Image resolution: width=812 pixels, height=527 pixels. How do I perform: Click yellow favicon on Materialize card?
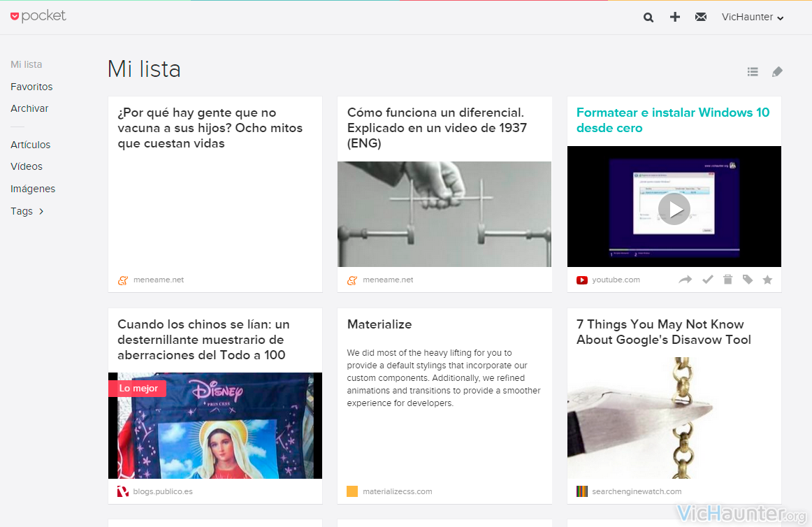352,491
